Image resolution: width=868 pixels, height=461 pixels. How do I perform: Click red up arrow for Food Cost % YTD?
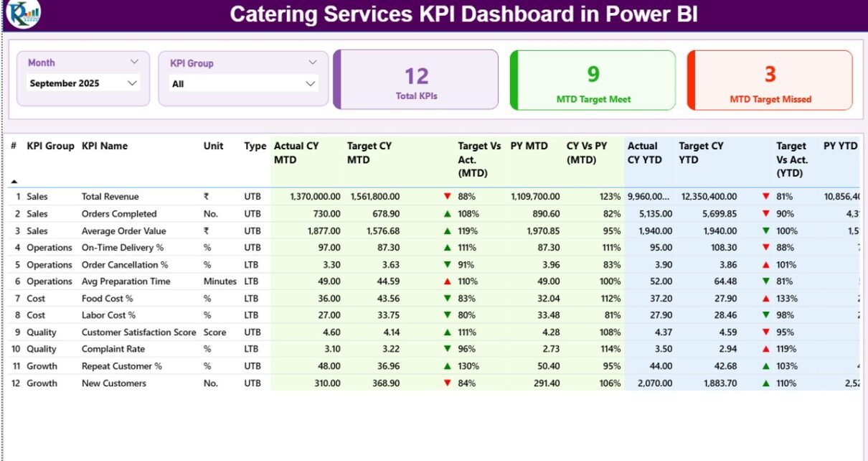coord(766,298)
